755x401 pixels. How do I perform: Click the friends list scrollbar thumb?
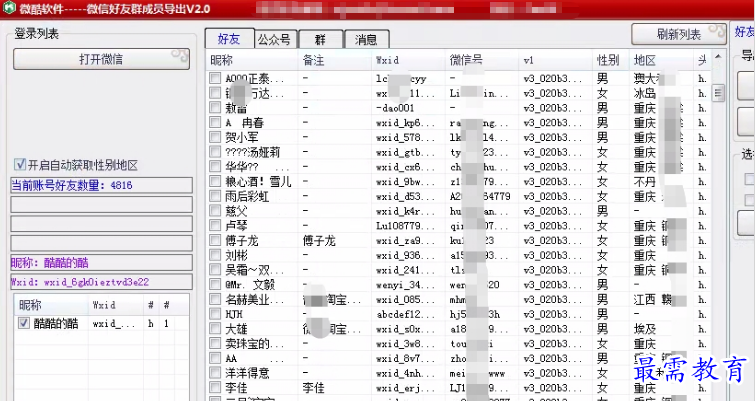click(718, 93)
